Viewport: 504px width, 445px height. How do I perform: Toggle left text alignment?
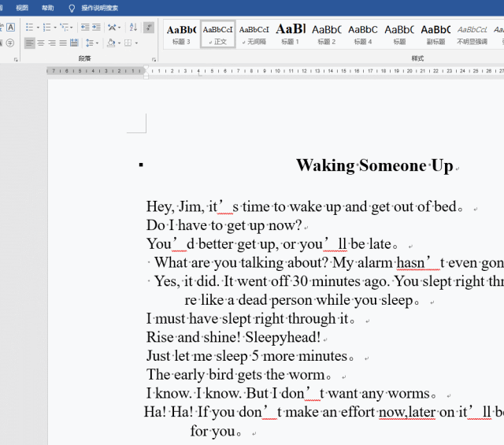pos(30,43)
